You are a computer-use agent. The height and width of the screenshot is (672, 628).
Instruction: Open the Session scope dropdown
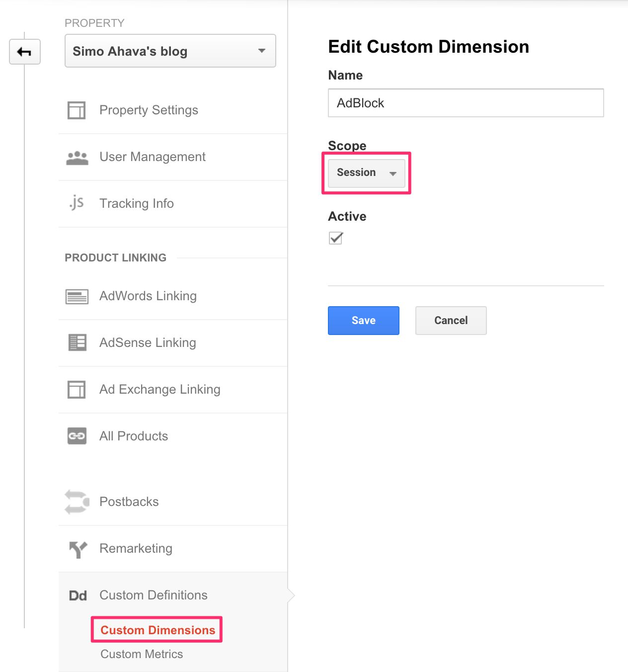pyautogui.click(x=367, y=173)
